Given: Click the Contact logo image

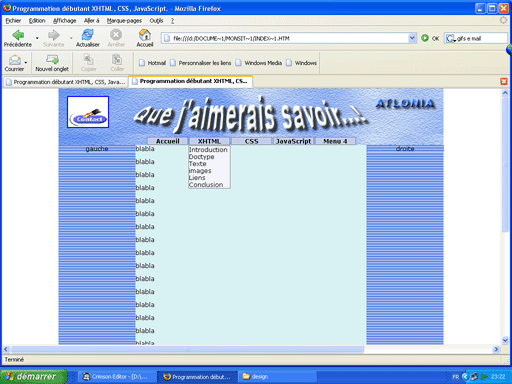Looking at the screenshot, I should [x=88, y=112].
